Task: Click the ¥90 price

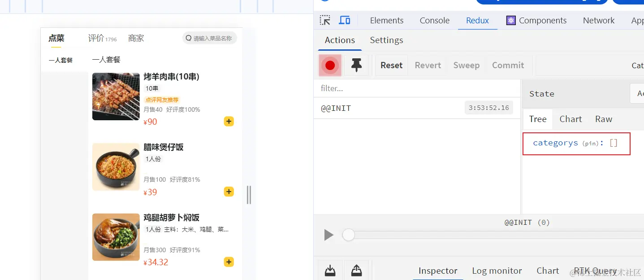Action: 150,122
